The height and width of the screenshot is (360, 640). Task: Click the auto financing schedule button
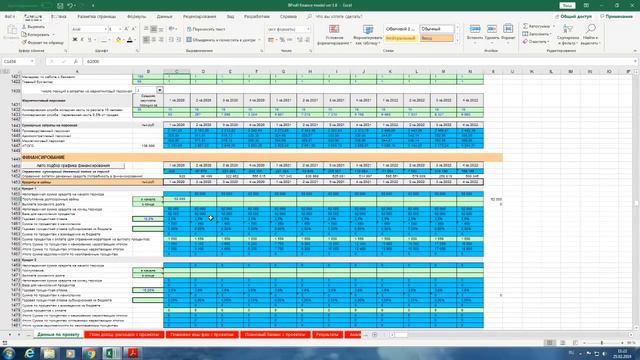coord(73,165)
